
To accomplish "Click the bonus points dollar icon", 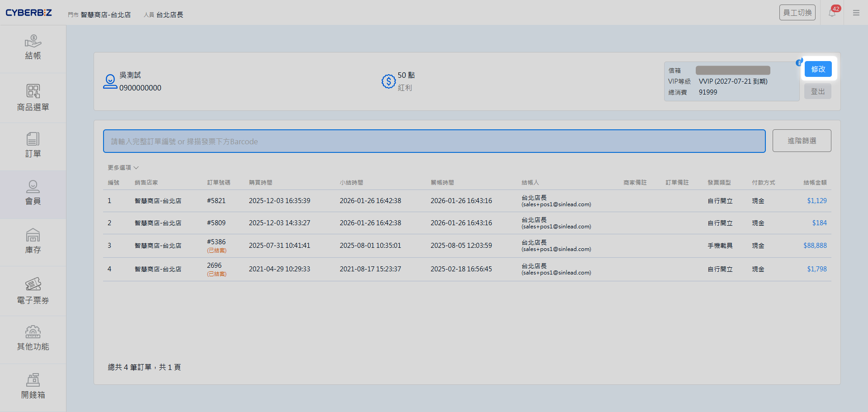I will (388, 81).
